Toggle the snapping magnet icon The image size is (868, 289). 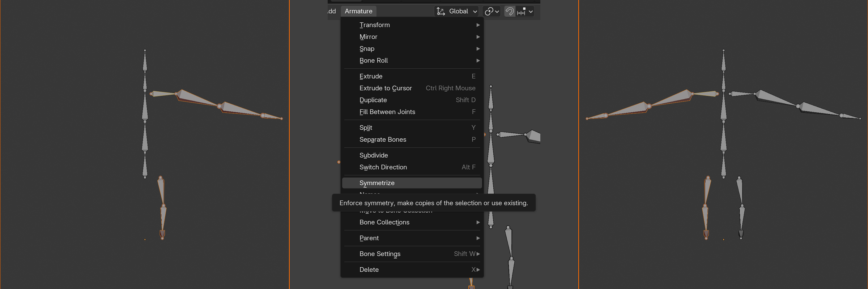[x=510, y=11]
